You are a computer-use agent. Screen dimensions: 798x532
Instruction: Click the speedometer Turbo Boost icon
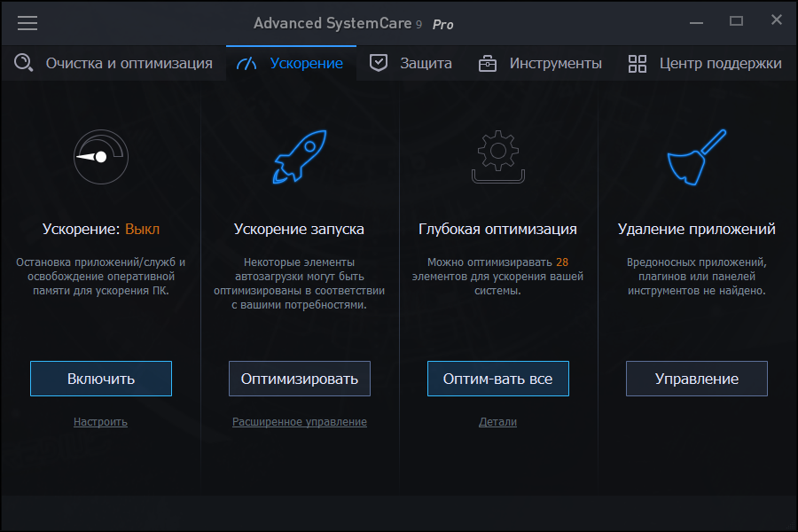click(x=101, y=157)
